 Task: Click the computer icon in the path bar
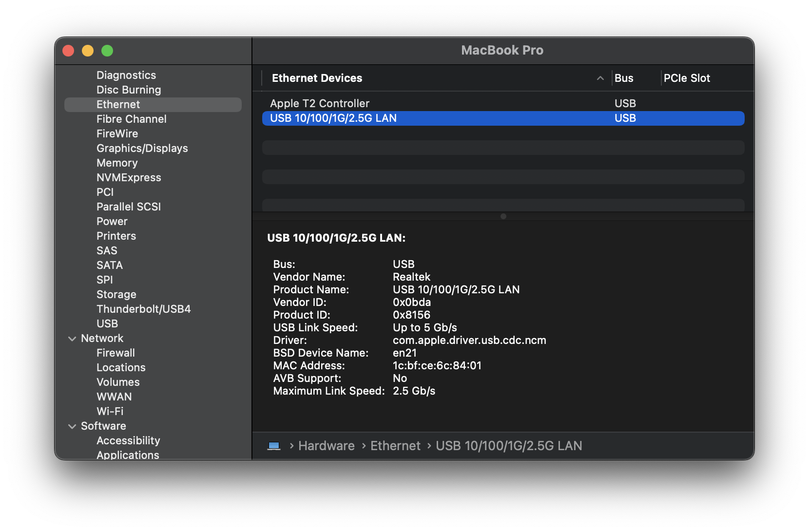(274, 446)
